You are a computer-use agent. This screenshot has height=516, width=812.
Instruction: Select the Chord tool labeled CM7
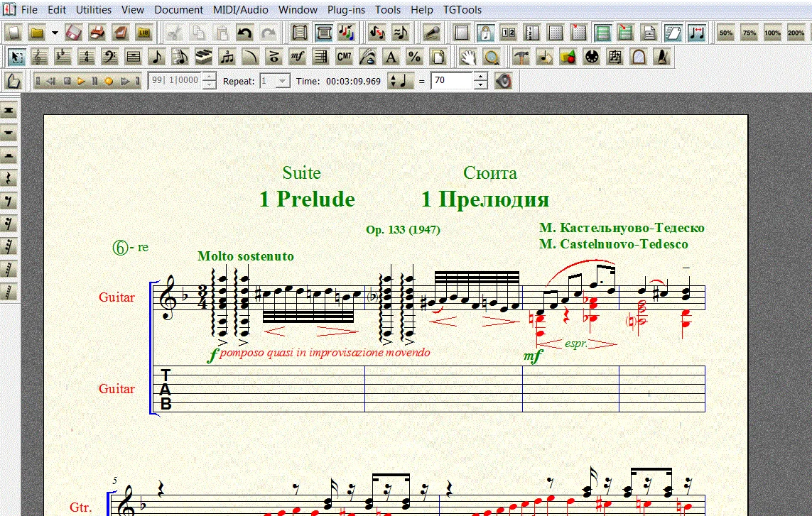(345, 56)
